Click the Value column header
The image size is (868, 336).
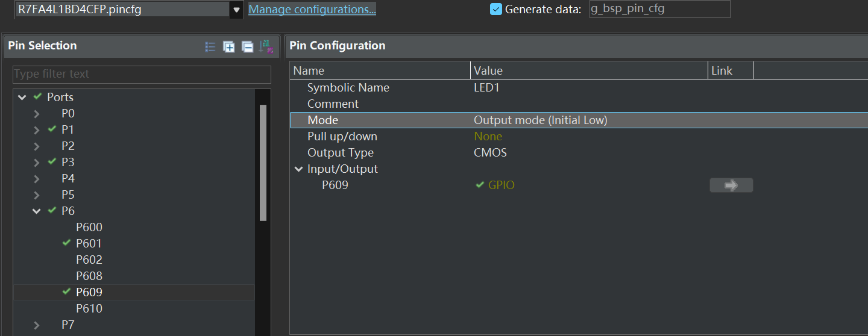pyautogui.click(x=589, y=70)
